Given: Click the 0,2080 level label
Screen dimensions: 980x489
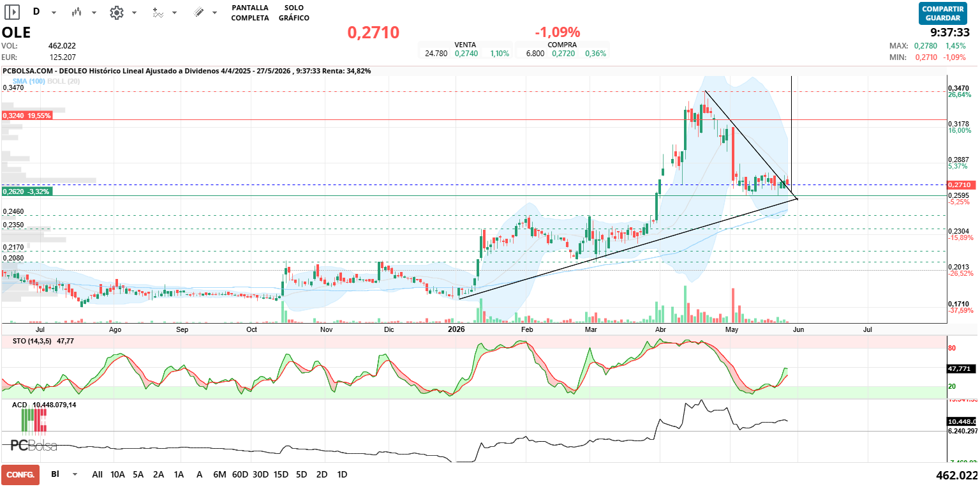Looking at the screenshot, I should [13, 259].
